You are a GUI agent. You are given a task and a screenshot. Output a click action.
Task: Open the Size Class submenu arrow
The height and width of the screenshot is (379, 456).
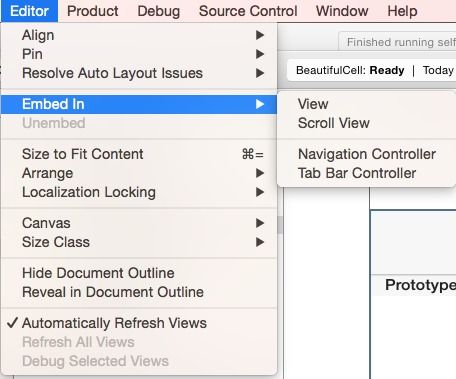[260, 242]
